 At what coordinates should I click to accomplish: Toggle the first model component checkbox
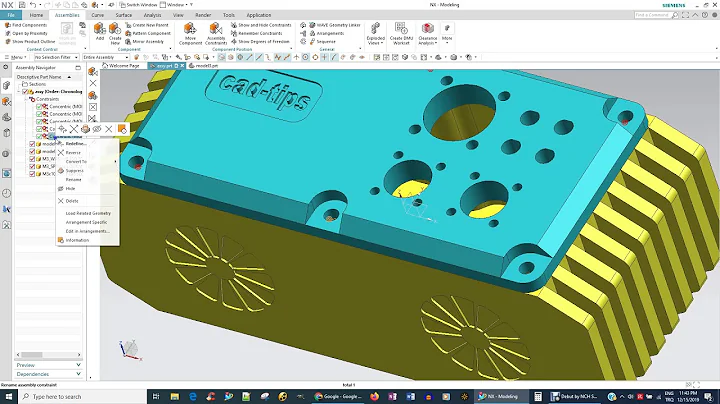tap(32, 144)
